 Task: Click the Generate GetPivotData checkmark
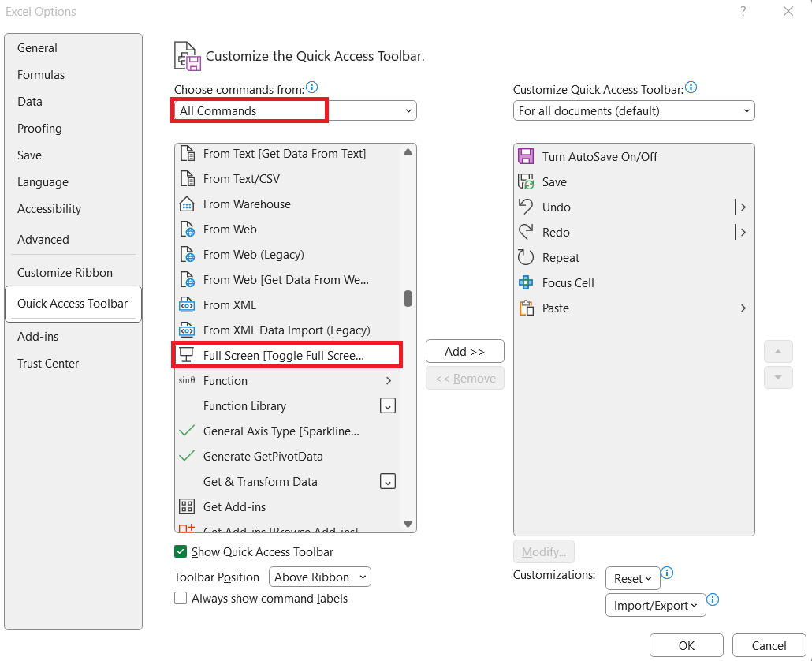pyautogui.click(x=186, y=456)
